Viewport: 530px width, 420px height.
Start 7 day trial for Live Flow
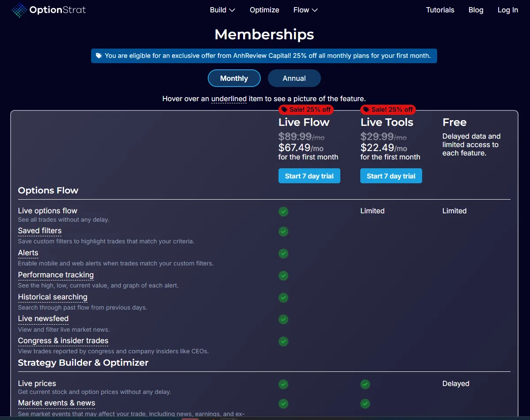click(309, 176)
